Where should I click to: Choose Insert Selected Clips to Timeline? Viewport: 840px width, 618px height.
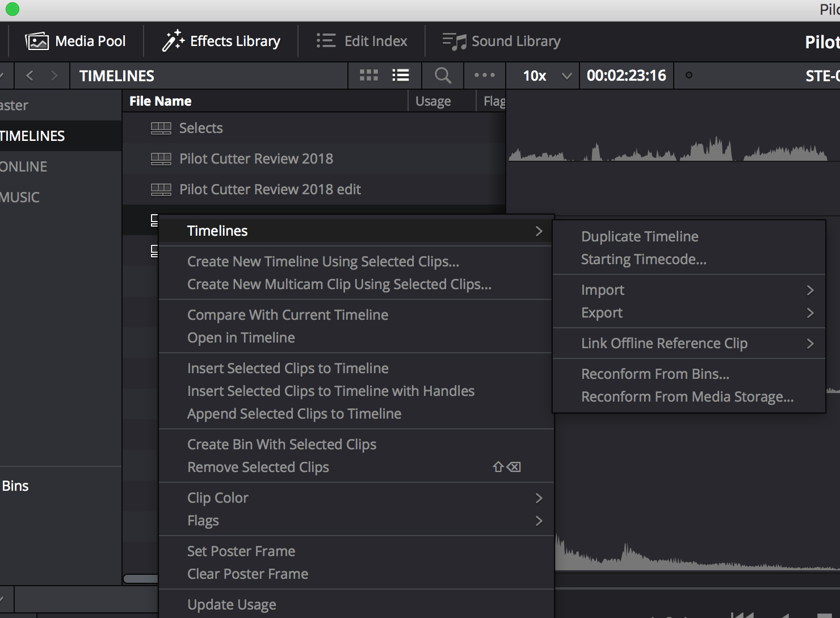point(356,368)
